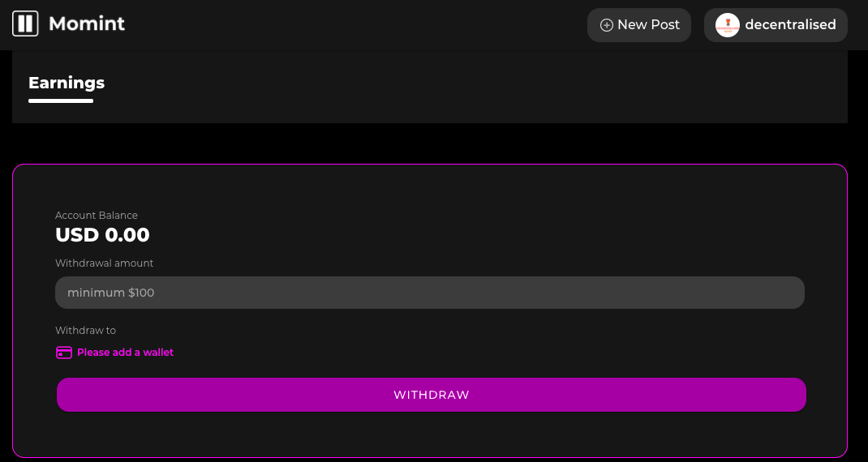Screen dimensions: 868x462
Task: Click the Momint logo icon
Action: (25, 24)
